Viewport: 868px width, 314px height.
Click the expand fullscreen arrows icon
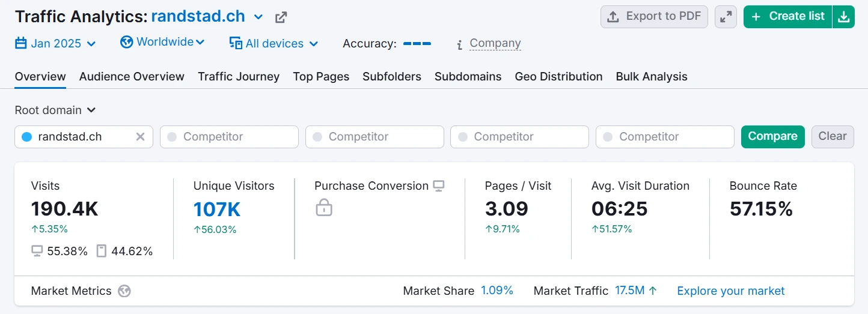coord(726,17)
